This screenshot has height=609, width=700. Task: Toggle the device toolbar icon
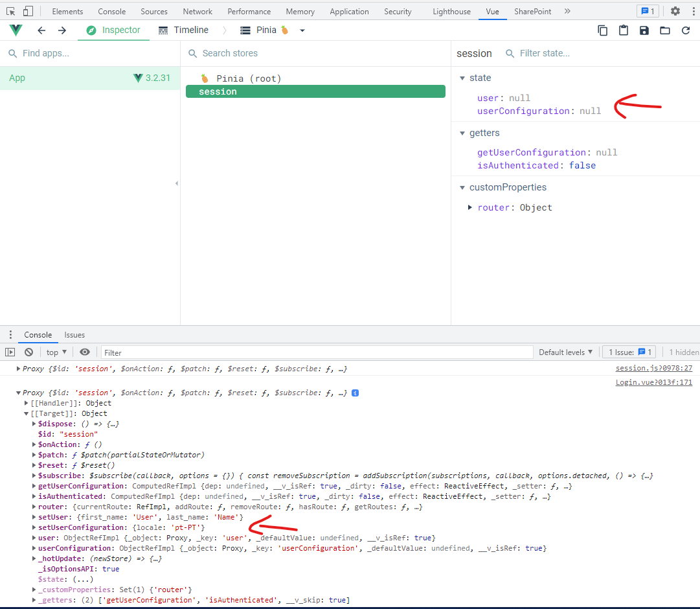(x=28, y=11)
